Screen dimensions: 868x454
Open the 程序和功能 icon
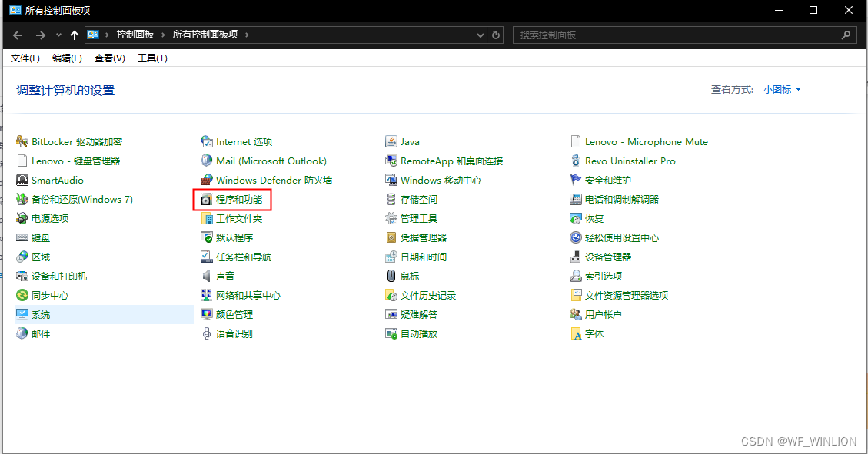207,199
